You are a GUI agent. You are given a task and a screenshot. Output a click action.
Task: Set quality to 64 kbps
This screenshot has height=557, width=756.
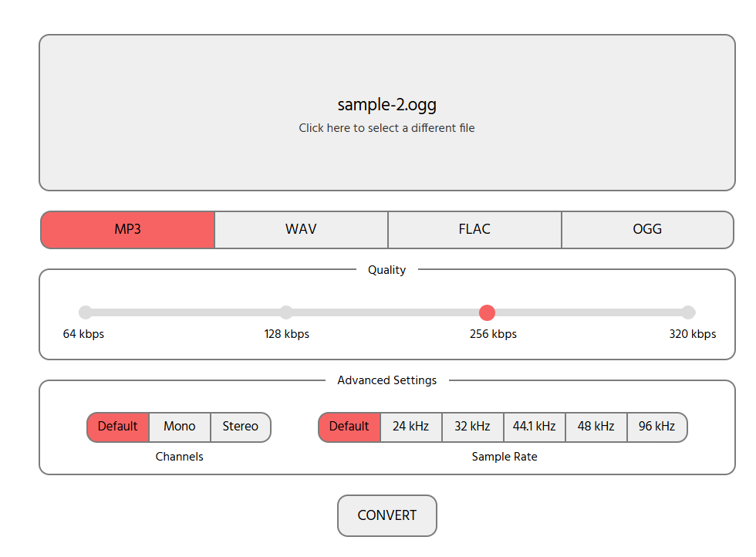pyautogui.click(x=86, y=312)
